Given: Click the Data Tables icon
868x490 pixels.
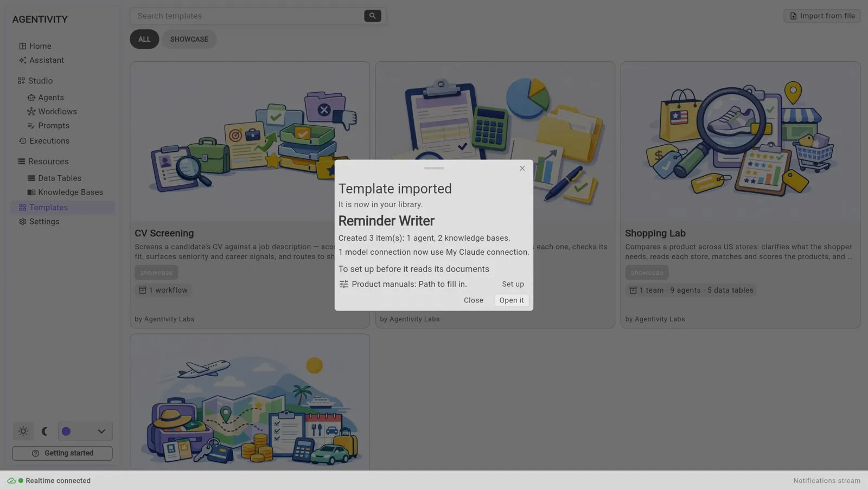Looking at the screenshot, I should click(31, 178).
